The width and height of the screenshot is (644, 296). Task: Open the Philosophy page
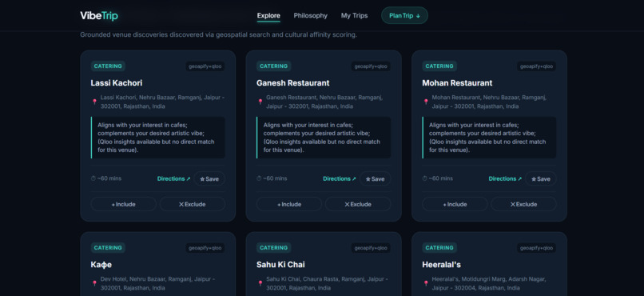pos(311,16)
